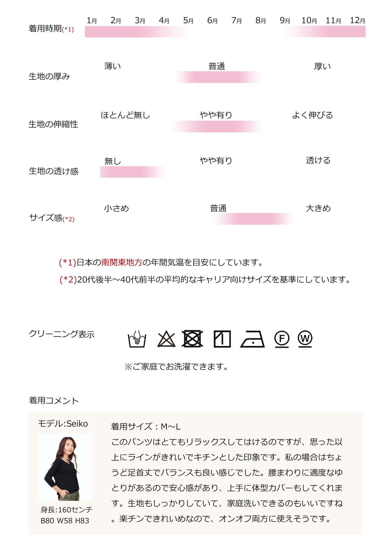The width and height of the screenshot is (392, 545).
Task: Click the autumn-winter season bar under 11月
Action: click(x=324, y=31)
